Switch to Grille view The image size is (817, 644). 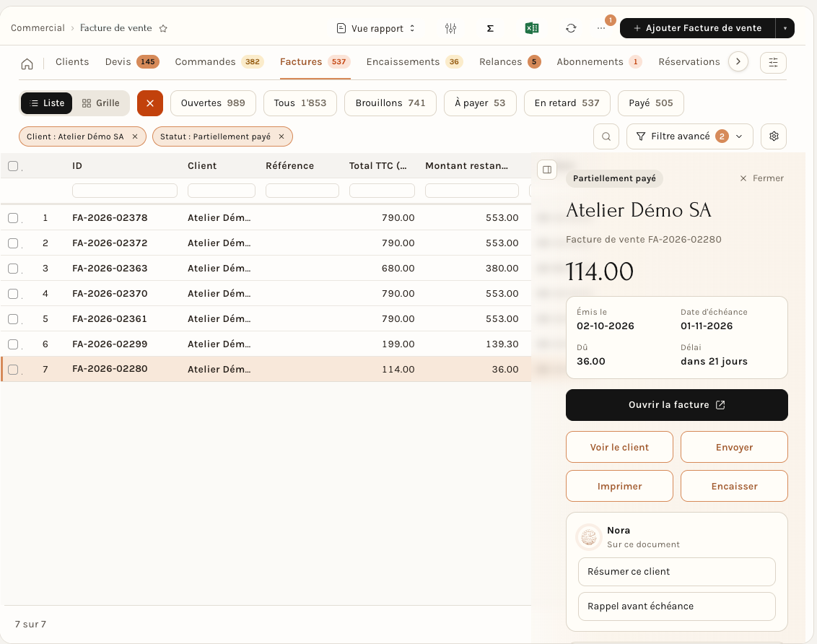101,103
